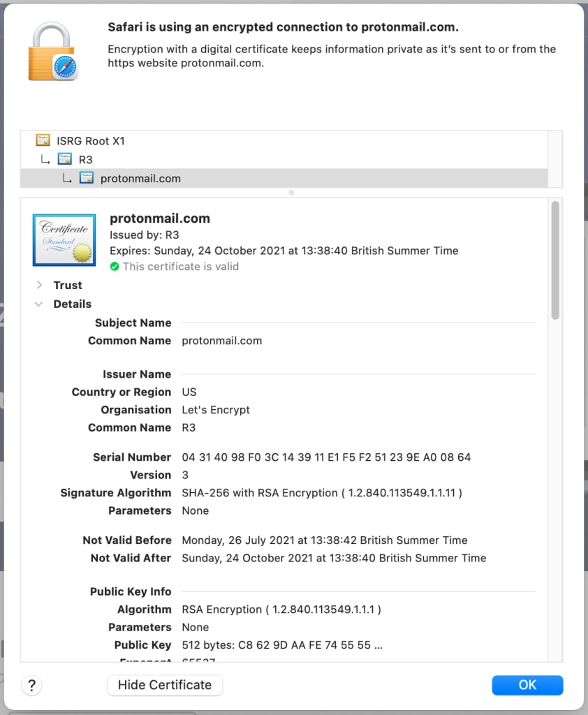Click the encrypted connection headline text
588x715 pixels.
point(283,27)
